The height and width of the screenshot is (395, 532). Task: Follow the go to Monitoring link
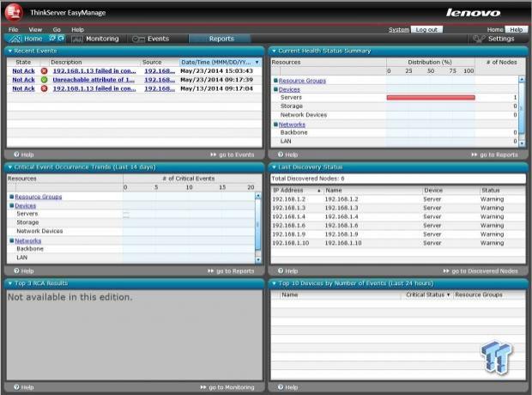[x=232, y=387]
